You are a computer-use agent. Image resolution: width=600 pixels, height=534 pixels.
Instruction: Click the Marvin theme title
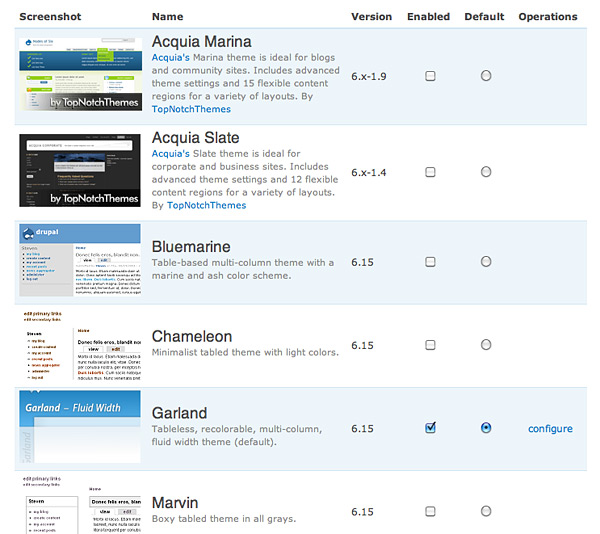(175, 503)
